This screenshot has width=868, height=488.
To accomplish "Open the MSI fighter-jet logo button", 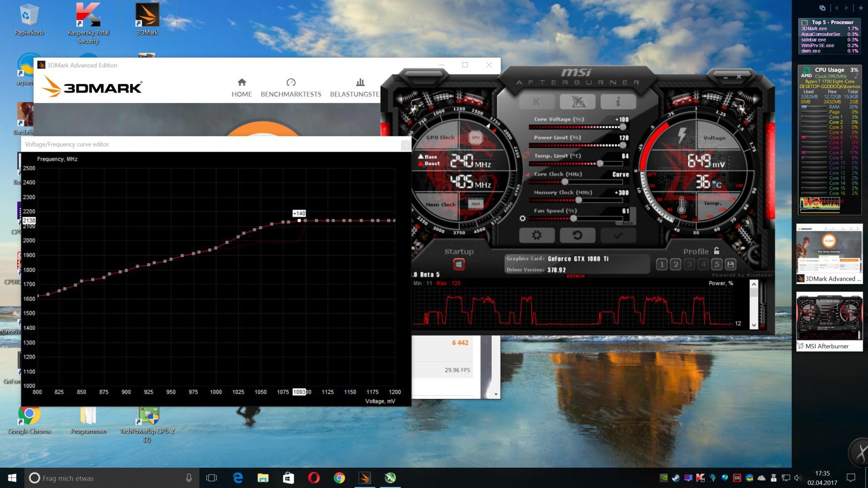I will 577,101.
